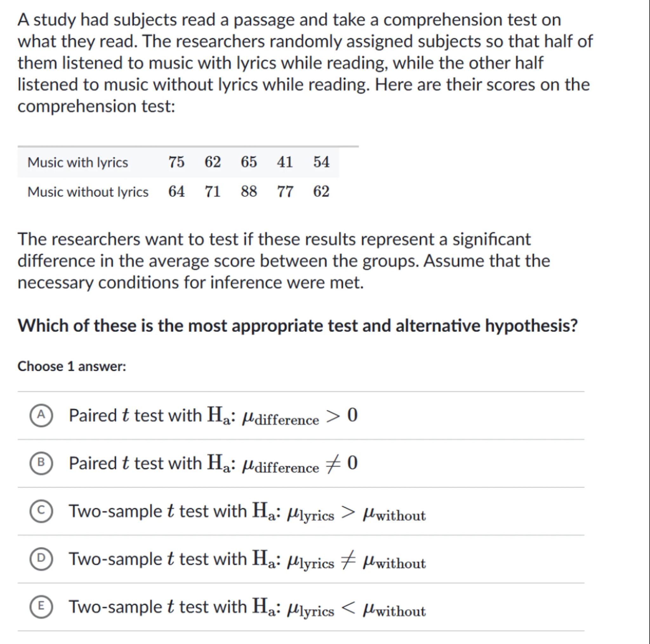Click two-sample answer with lyrics > without
650x644 pixels.
(x=247, y=512)
